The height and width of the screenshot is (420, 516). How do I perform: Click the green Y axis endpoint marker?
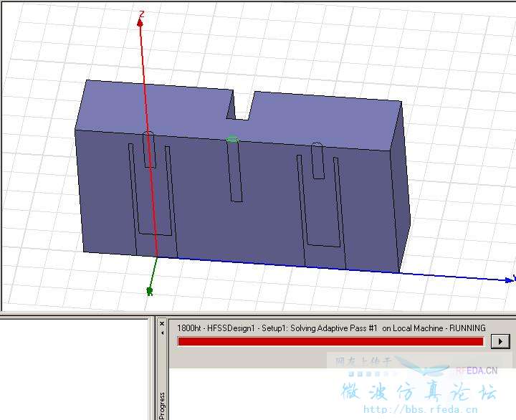(x=149, y=291)
